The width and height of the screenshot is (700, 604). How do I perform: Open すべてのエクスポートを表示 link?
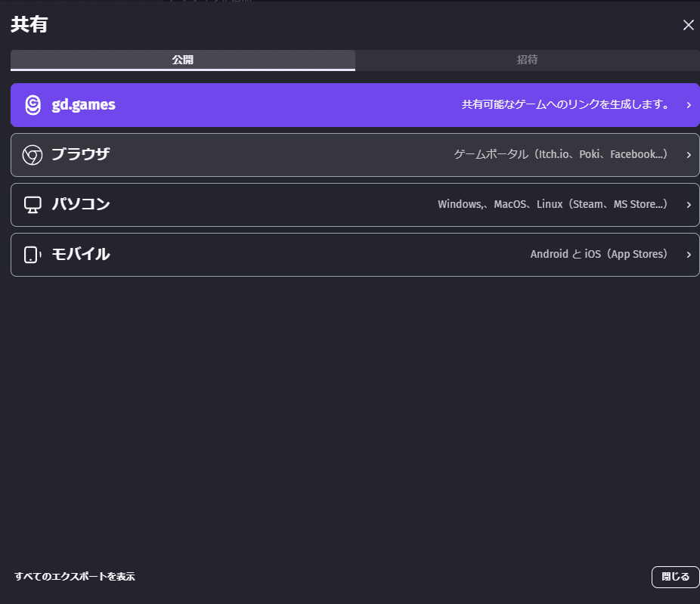pyautogui.click(x=75, y=577)
